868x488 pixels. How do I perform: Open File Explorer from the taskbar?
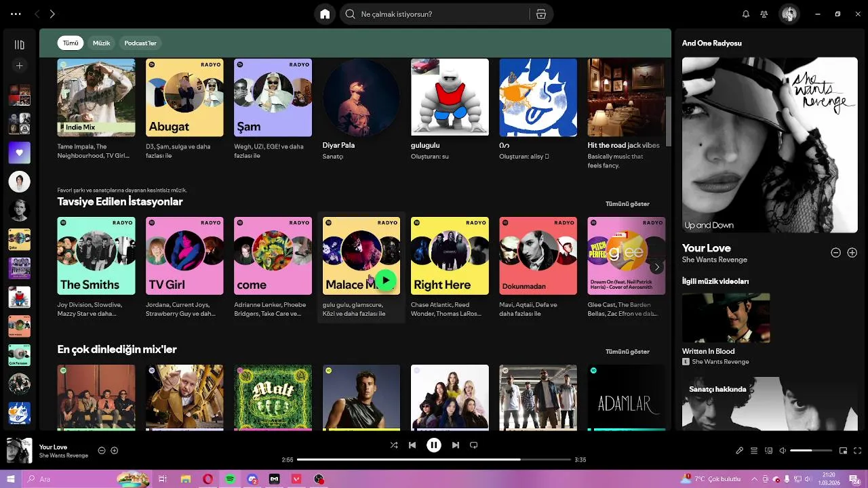185,479
